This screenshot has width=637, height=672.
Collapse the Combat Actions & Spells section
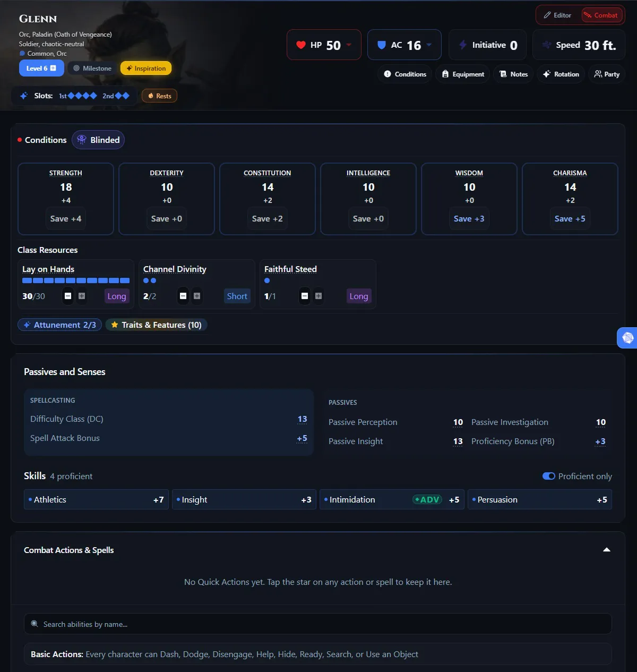607,550
